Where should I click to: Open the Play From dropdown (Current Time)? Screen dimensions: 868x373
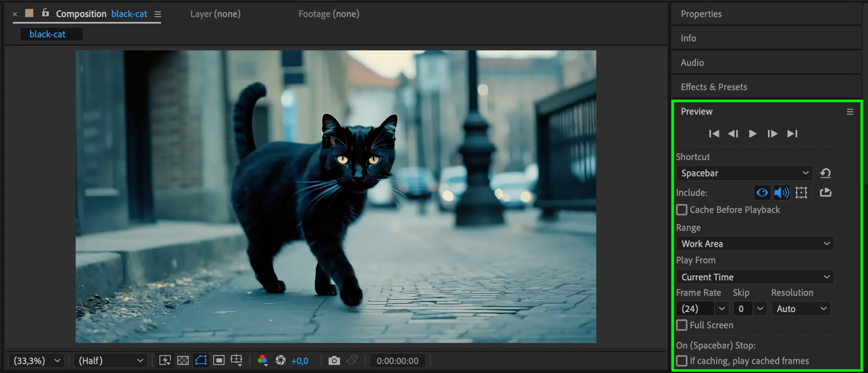pos(755,277)
